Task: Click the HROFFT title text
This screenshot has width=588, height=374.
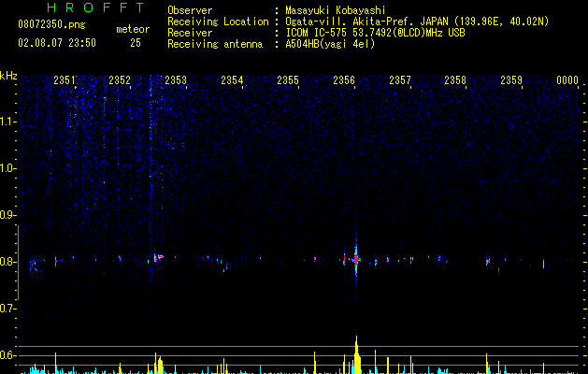Action: (x=95, y=7)
